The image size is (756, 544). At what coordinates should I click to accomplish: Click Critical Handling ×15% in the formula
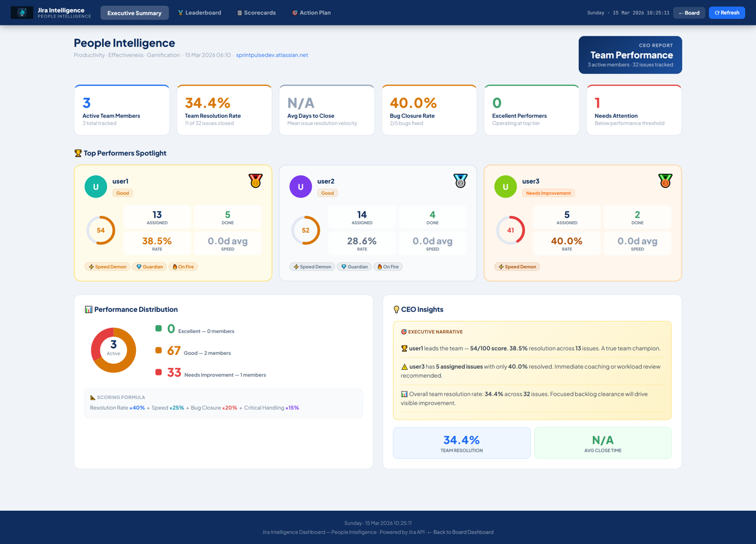[x=271, y=408]
